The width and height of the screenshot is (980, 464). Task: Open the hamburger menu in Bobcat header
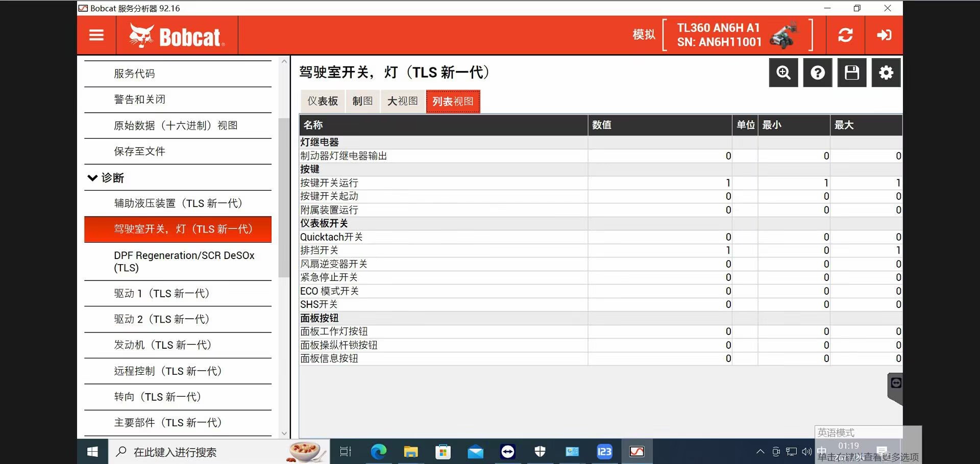coord(96,35)
